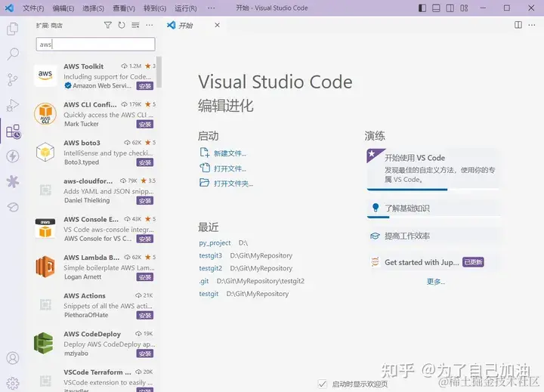Open the Extensions view icon
544x392 pixels.
point(14,131)
